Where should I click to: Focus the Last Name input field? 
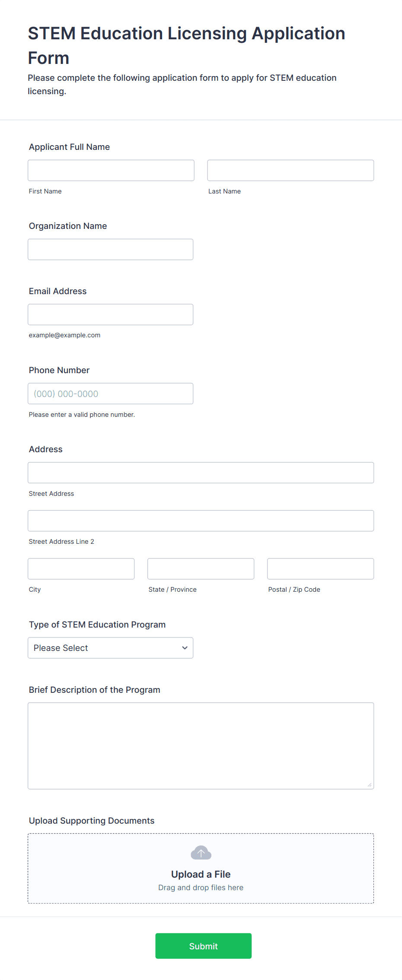[x=290, y=170]
